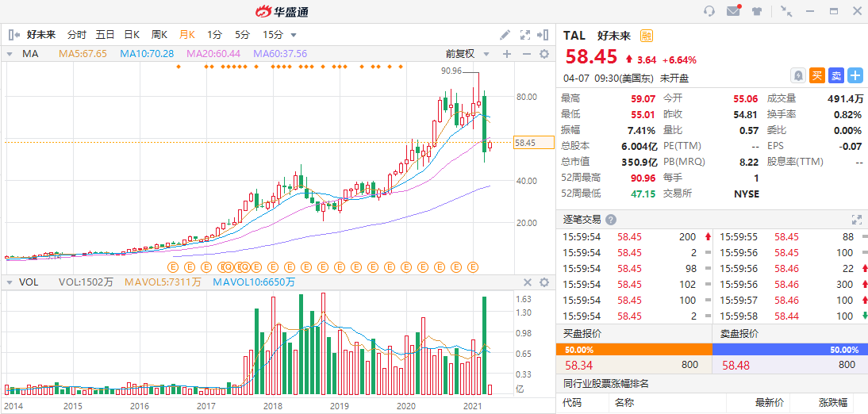The image size is (868, 414).
Task: Click the 2018 year label on time axis
Action: (273, 406)
